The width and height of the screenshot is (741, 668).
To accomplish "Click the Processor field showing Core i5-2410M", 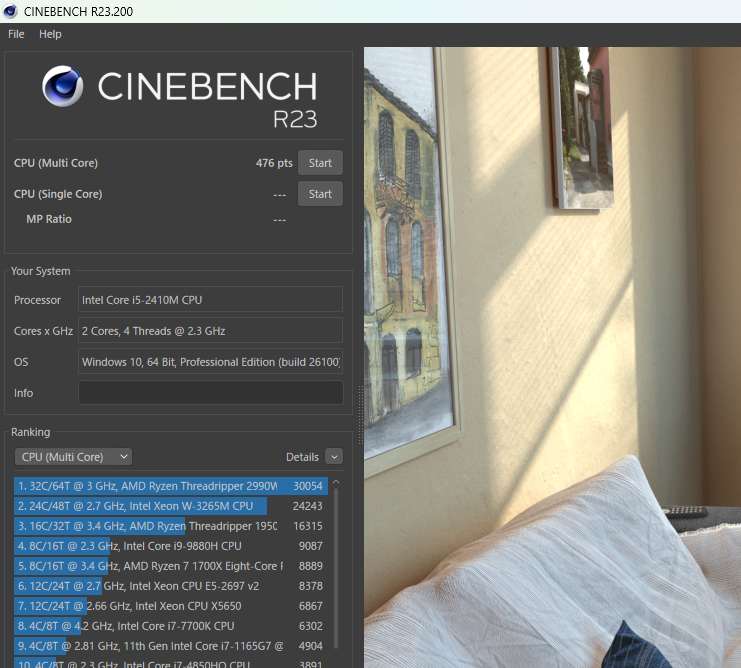I will (x=210, y=300).
